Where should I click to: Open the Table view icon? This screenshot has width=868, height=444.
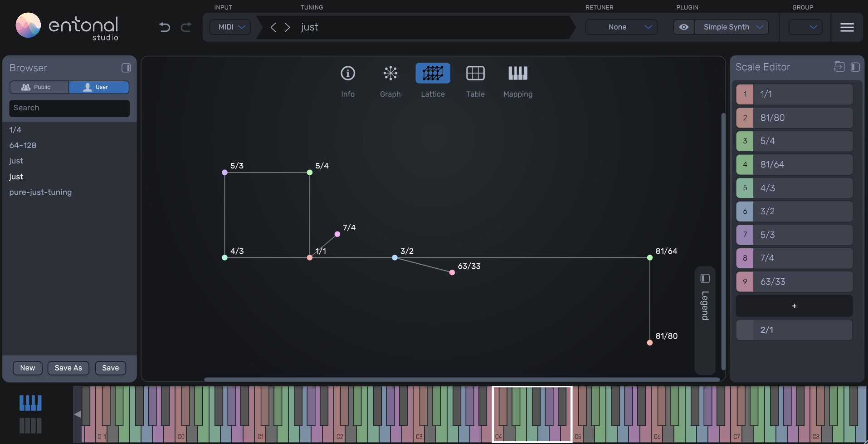pos(475,73)
